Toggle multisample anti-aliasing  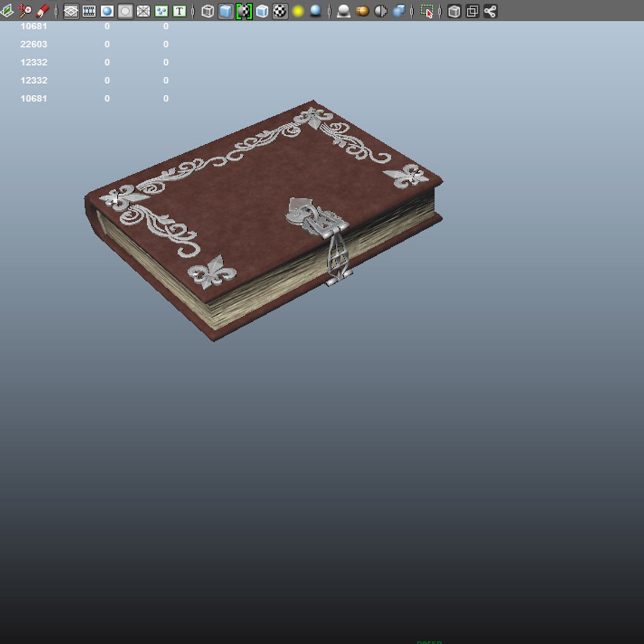pyautogui.click(x=380, y=11)
